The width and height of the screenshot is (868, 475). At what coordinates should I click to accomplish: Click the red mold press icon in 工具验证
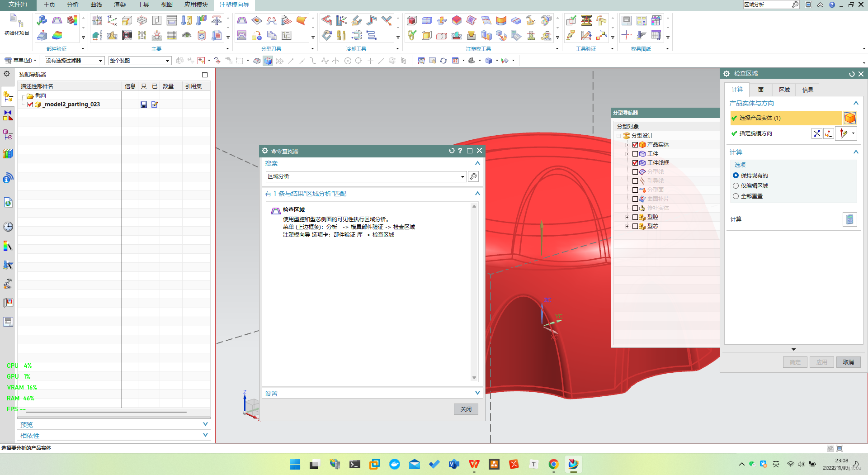[x=586, y=20]
